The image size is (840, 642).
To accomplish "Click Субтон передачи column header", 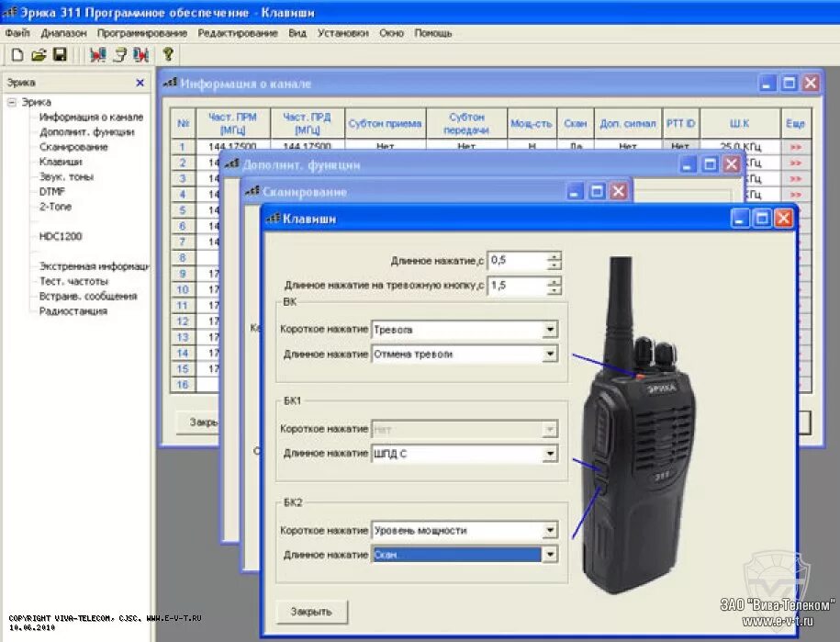I will pos(466,123).
